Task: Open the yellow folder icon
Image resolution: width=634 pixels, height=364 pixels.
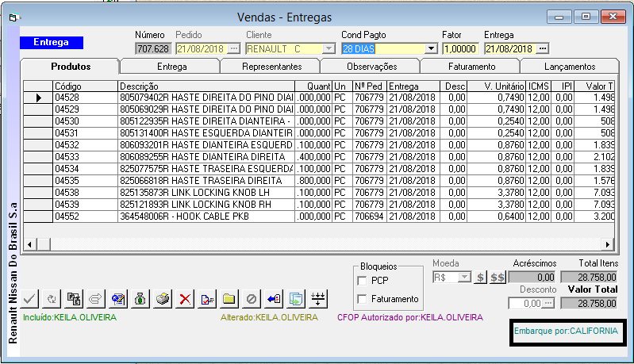Action: click(x=229, y=299)
